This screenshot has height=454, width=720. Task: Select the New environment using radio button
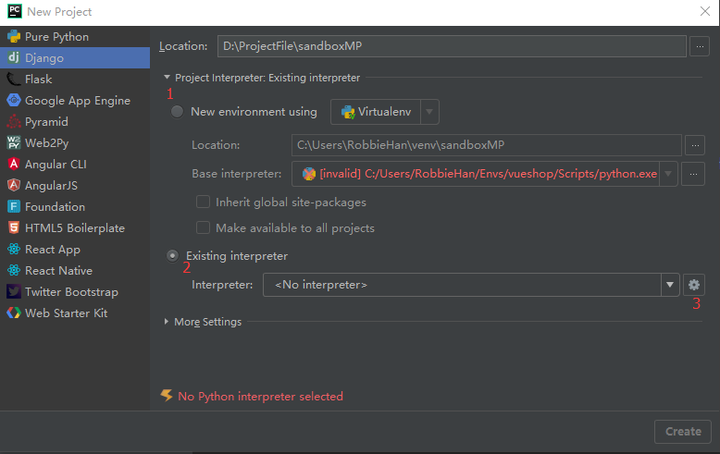coord(177,112)
